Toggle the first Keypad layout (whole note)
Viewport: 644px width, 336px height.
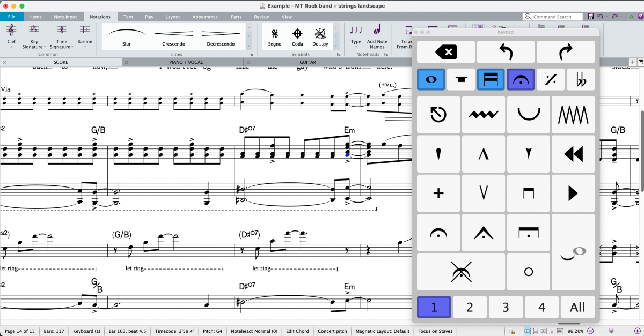(x=430, y=80)
